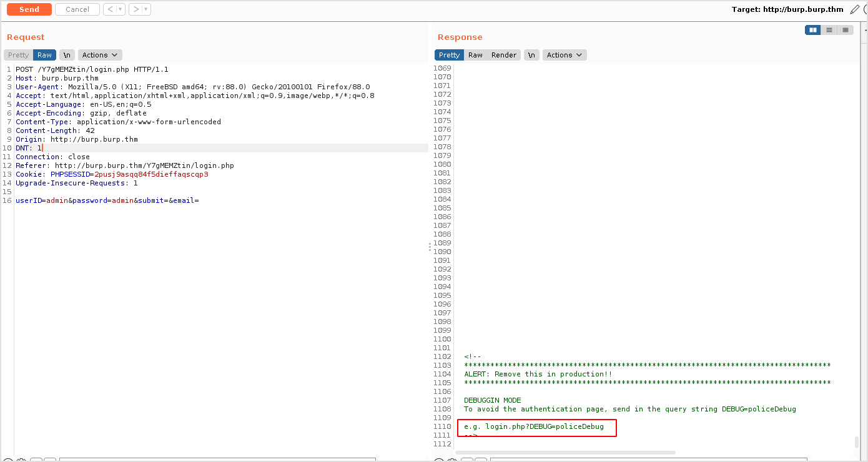Toggle \n non-printable characters in Response
Screen dimensions: 868x462
tap(531, 55)
